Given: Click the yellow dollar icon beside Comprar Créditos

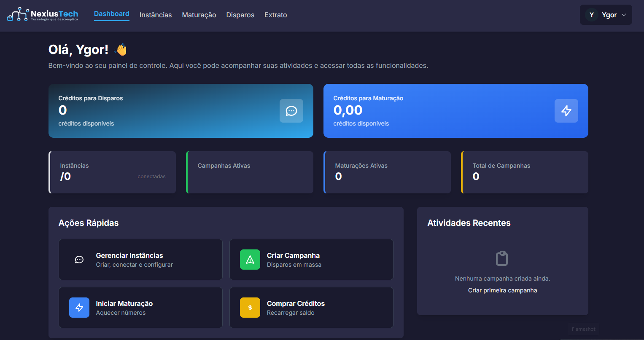Looking at the screenshot, I should point(250,308).
